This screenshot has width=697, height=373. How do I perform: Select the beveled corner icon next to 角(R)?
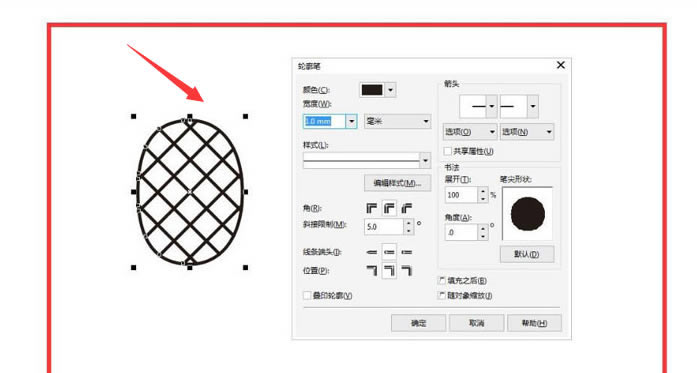(x=407, y=208)
